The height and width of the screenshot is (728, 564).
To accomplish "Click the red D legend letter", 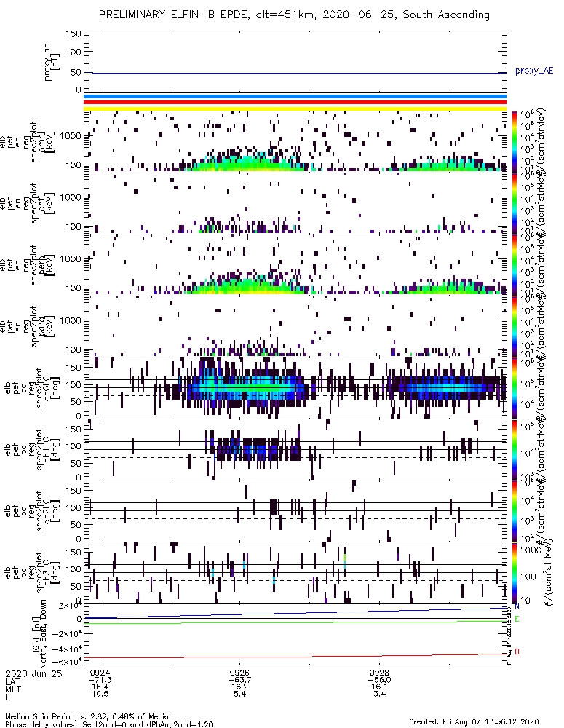I will tap(517, 652).
